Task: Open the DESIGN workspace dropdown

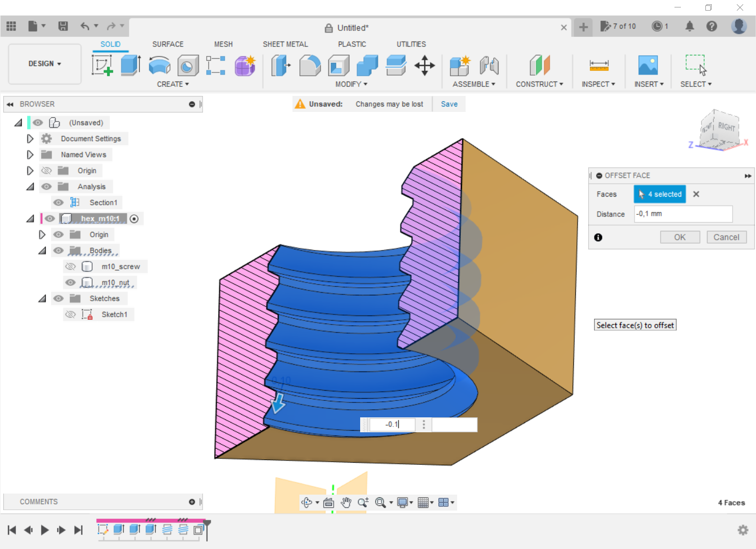Action: pyautogui.click(x=45, y=63)
